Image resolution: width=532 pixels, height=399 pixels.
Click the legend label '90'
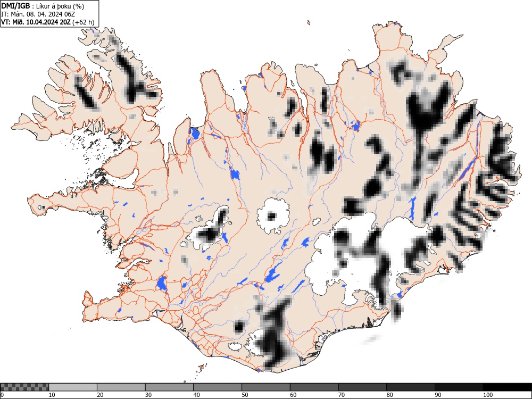[x=438, y=395]
